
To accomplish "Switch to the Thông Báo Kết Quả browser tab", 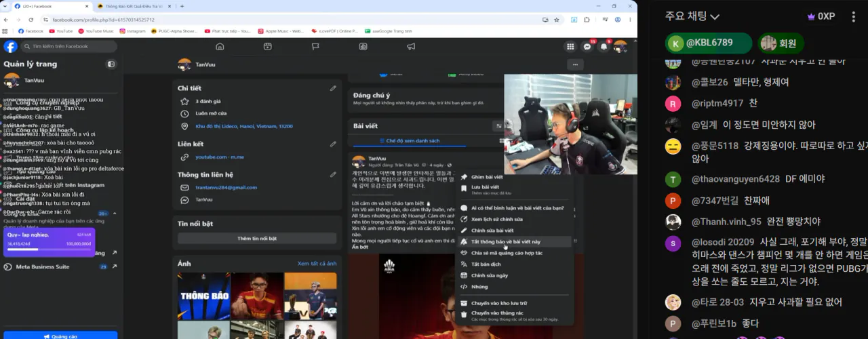I will coord(133,6).
